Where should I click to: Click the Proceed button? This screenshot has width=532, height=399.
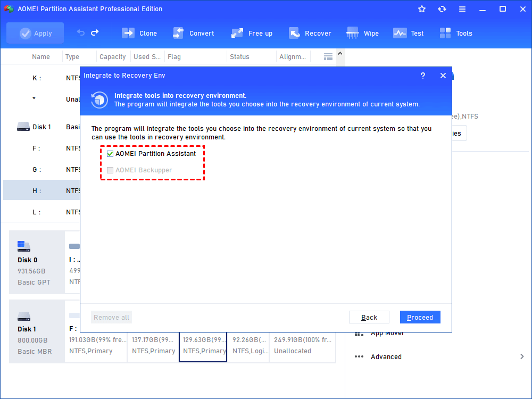[420, 317]
